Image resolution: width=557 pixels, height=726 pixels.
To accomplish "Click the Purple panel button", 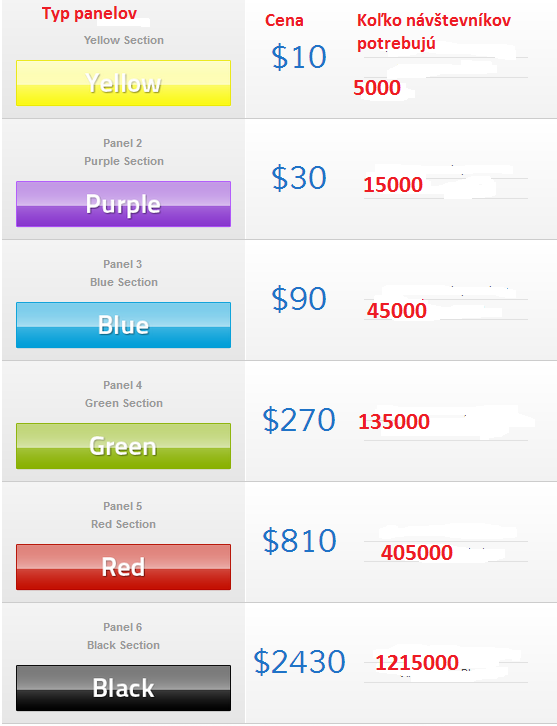I will coord(123,204).
